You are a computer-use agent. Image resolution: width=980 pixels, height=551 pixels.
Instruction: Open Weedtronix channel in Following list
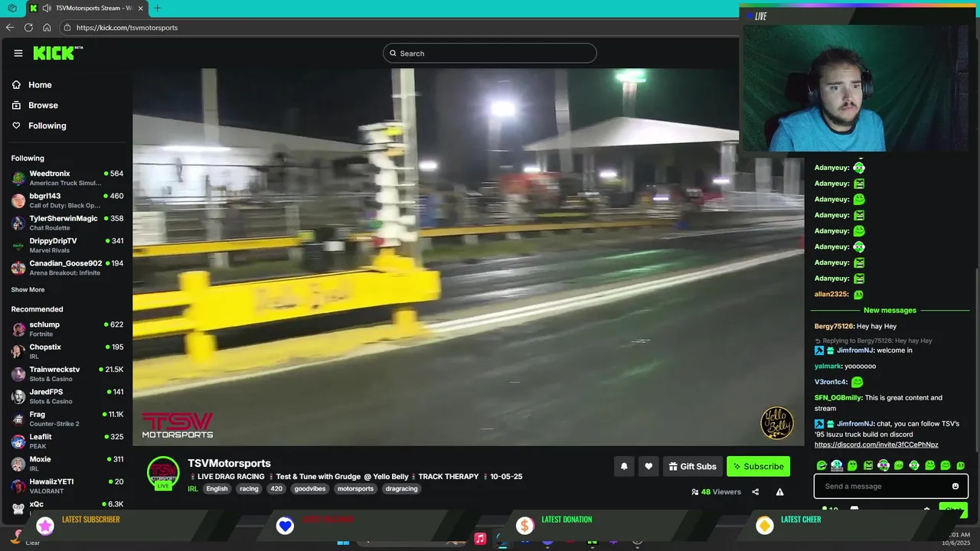[x=67, y=178]
